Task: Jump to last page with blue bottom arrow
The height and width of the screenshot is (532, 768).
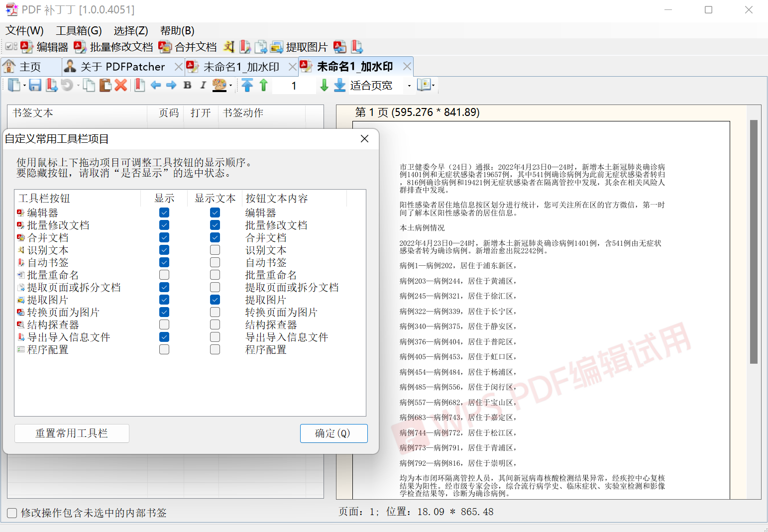Action: tap(340, 85)
